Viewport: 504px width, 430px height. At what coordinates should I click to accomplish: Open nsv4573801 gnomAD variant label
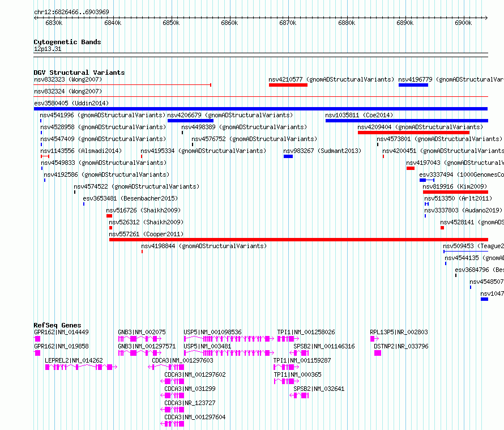(439, 139)
